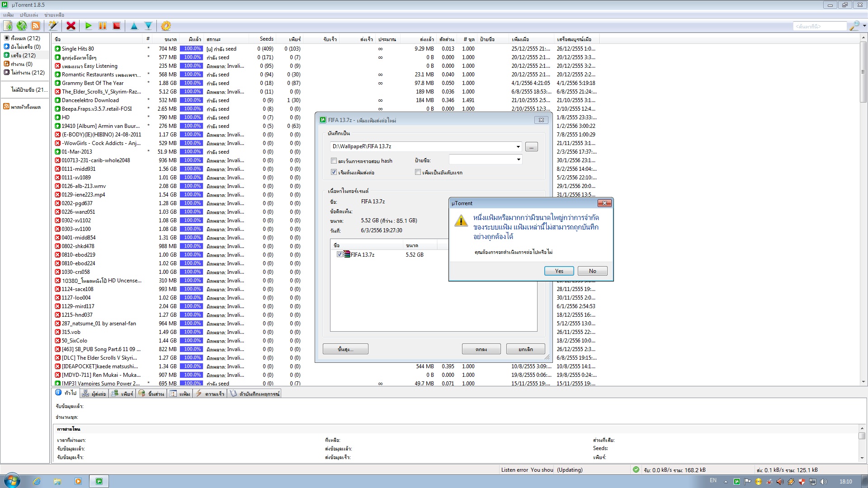Click Add Torrent from URL globe icon
This screenshot has height=488, width=868.
(x=22, y=26)
